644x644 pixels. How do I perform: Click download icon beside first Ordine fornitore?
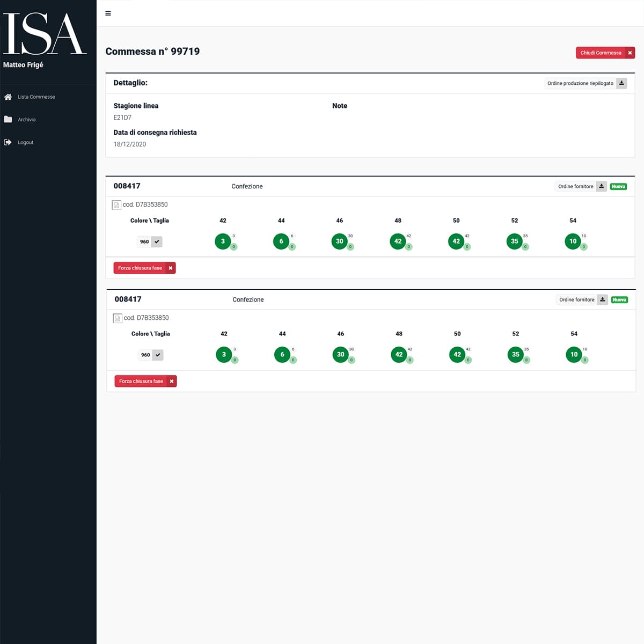pyautogui.click(x=602, y=186)
